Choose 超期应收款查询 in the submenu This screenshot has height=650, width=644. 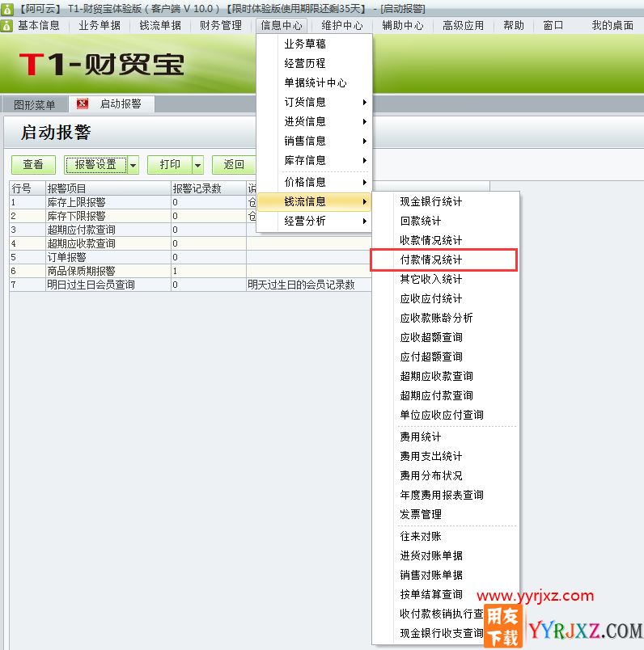445,376
